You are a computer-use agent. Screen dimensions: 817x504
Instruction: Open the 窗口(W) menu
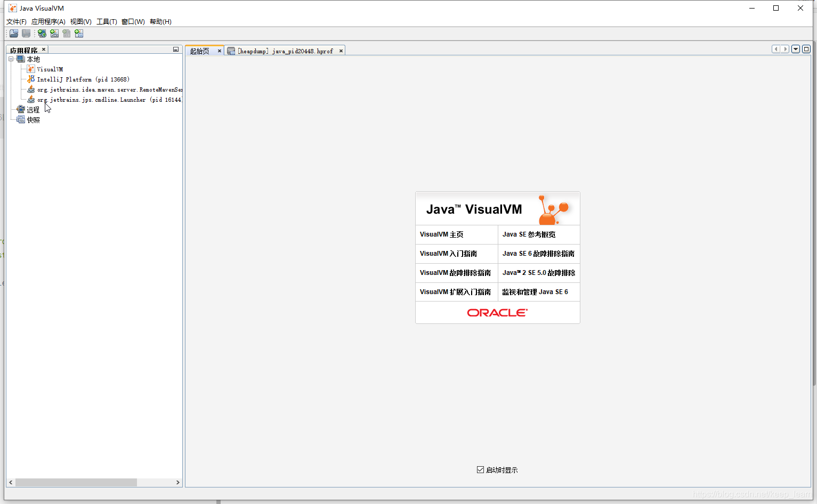click(133, 22)
